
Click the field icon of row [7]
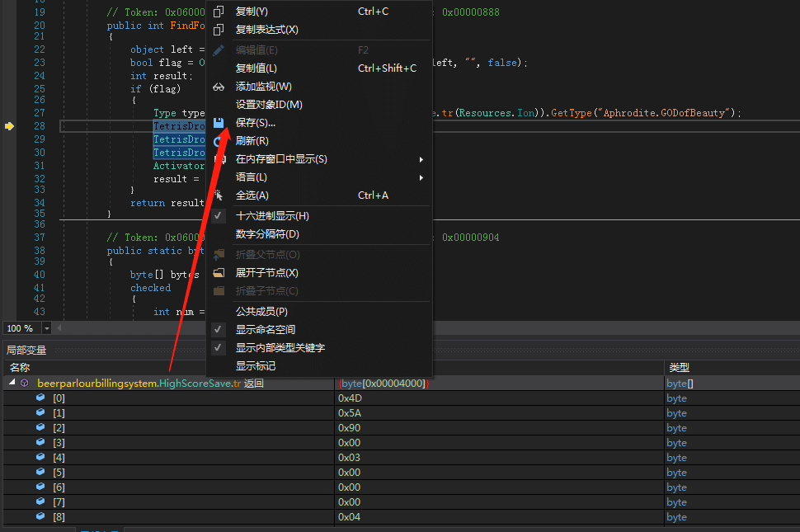[x=40, y=501]
